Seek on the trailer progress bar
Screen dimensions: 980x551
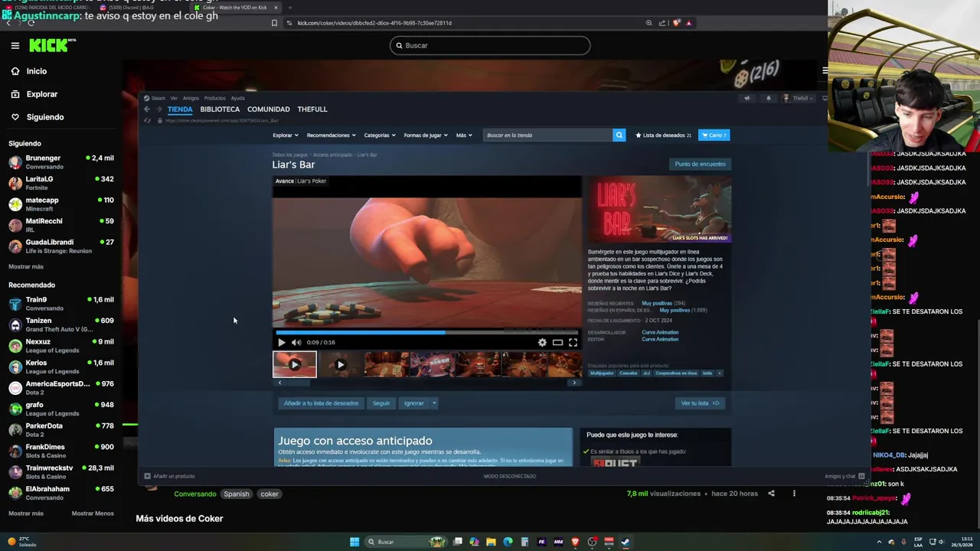[x=427, y=332]
